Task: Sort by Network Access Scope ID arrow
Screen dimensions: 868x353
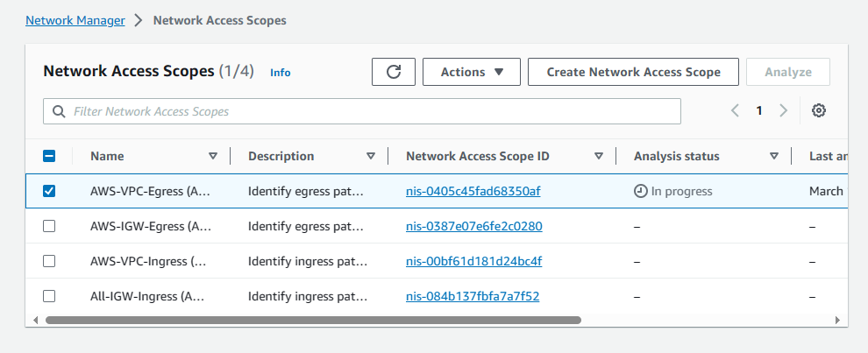Action: point(599,156)
